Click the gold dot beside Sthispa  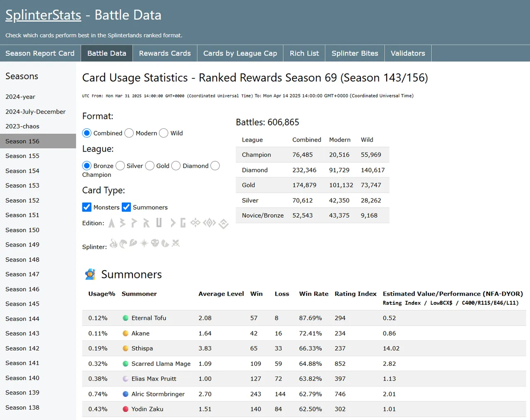click(x=125, y=348)
